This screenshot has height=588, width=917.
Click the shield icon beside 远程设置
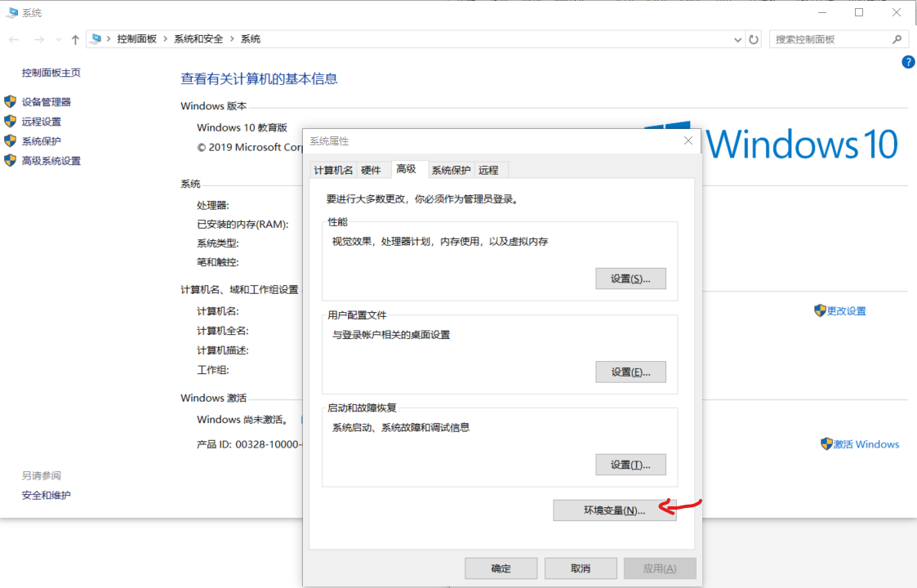click(x=10, y=121)
